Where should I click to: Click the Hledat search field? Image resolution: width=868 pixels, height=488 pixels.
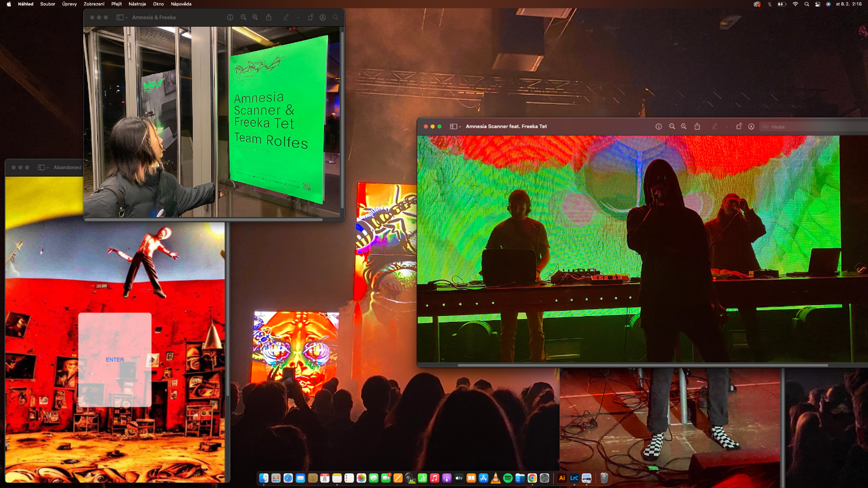tap(813, 126)
